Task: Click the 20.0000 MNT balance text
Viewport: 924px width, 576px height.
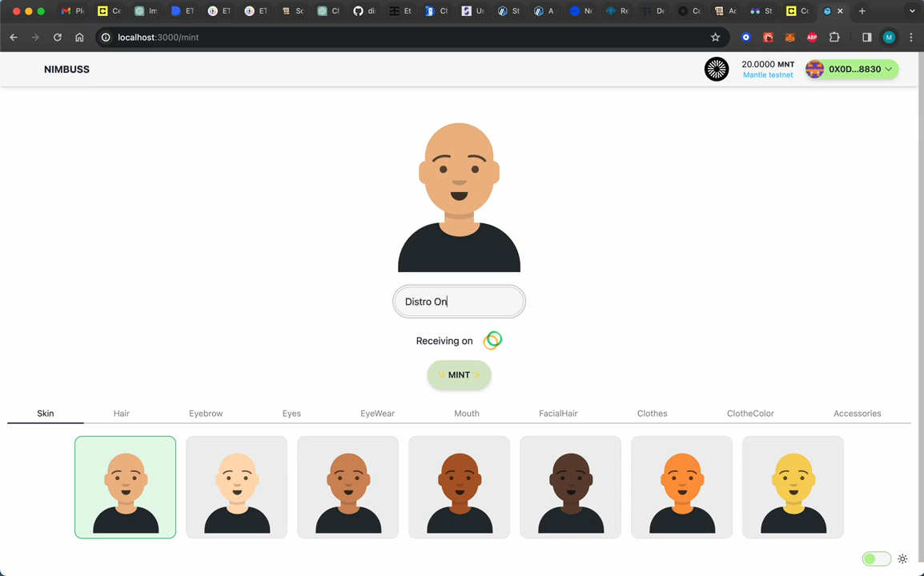Action: [x=768, y=64]
